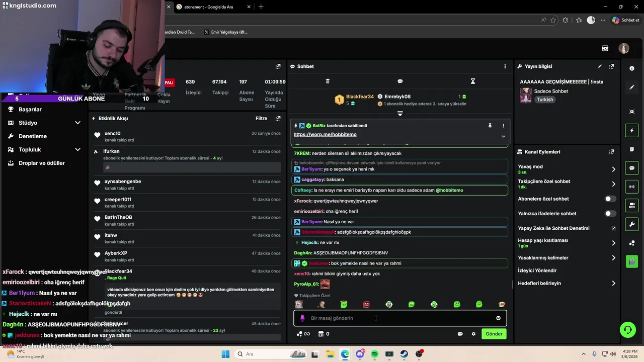Open Windows Start button on taskbar
644x362 pixels.
(x=225, y=354)
